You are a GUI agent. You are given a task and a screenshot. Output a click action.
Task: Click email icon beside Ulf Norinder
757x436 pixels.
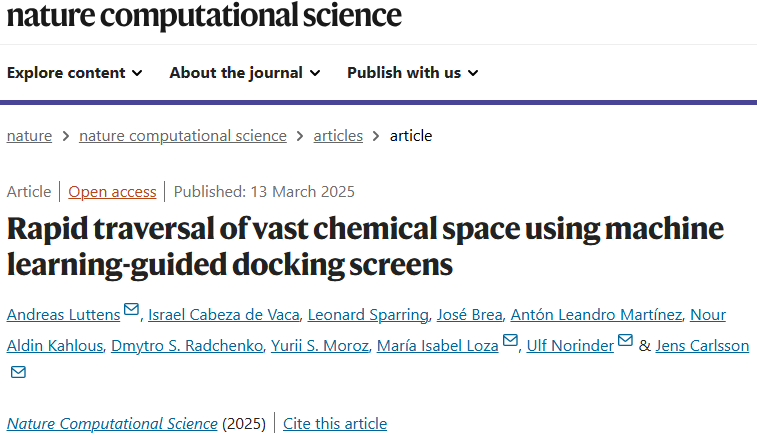click(626, 341)
